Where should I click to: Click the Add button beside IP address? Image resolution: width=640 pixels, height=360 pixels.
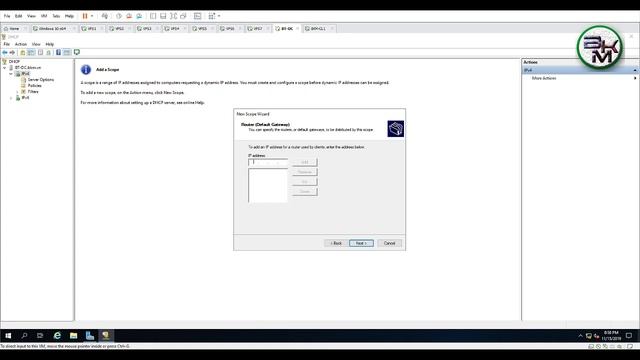pos(304,162)
